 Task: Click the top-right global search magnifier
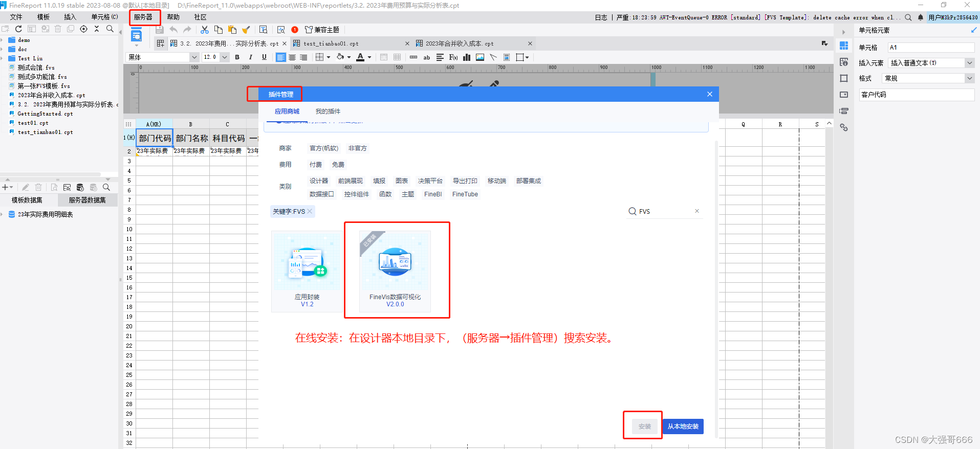(x=908, y=17)
